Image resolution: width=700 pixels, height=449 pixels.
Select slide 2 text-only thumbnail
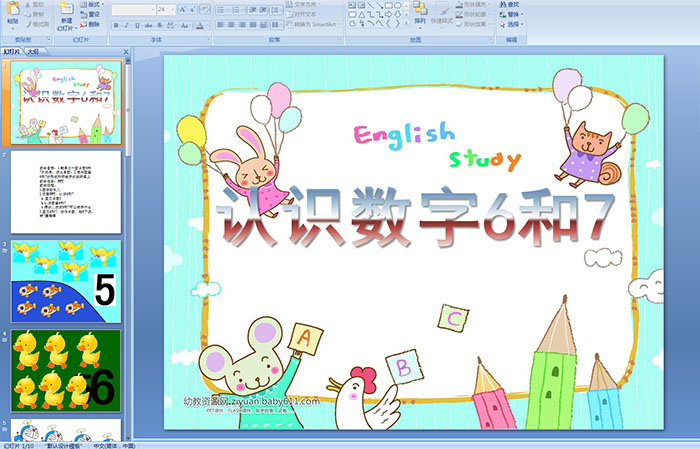pos(66,192)
